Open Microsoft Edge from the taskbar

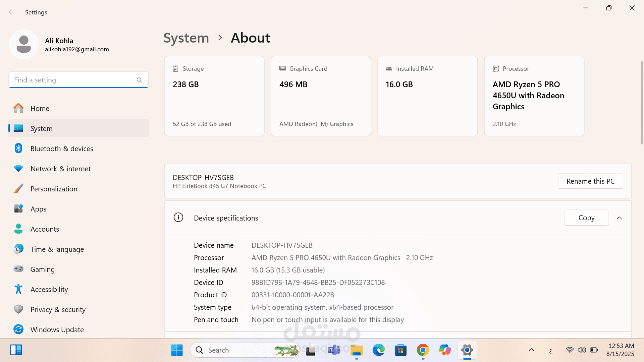click(x=378, y=350)
